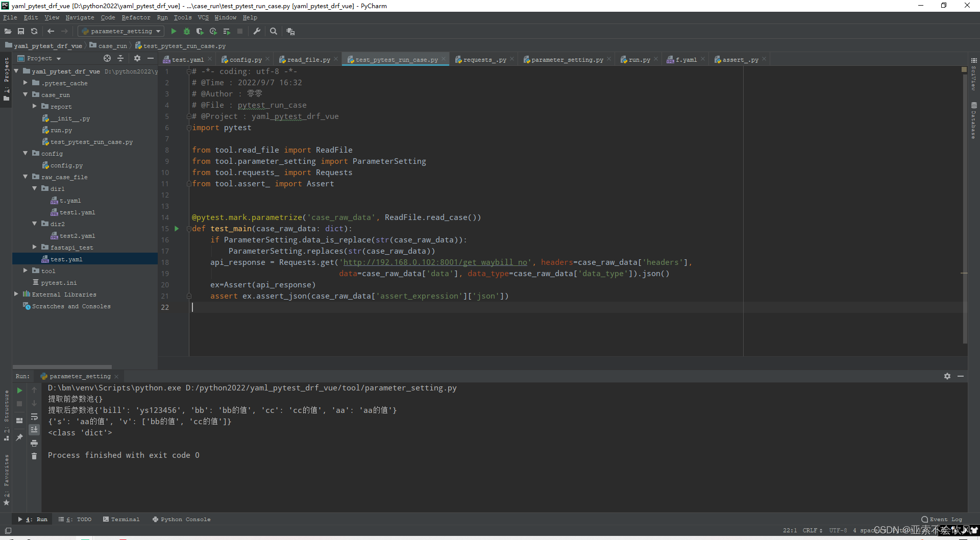Click the Save All toolbar icon
Image resolution: width=980 pixels, height=540 pixels.
coord(21,31)
